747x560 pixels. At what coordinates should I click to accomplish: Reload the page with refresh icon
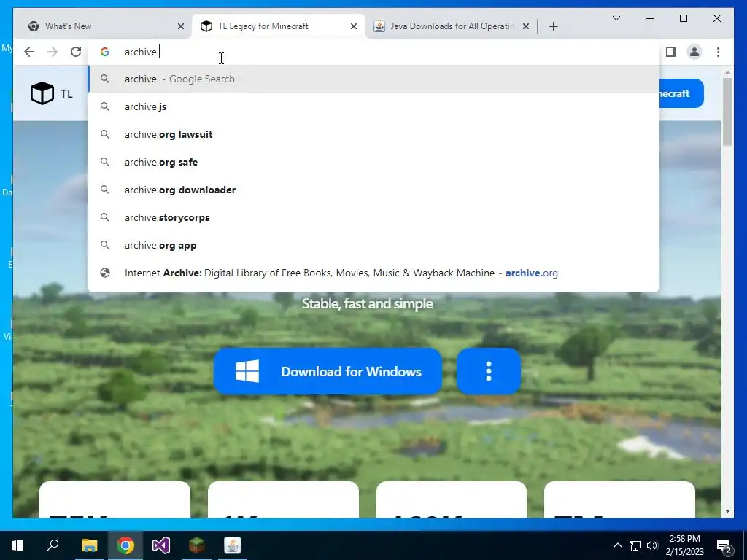pyautogui.click(x=76, y=52)
